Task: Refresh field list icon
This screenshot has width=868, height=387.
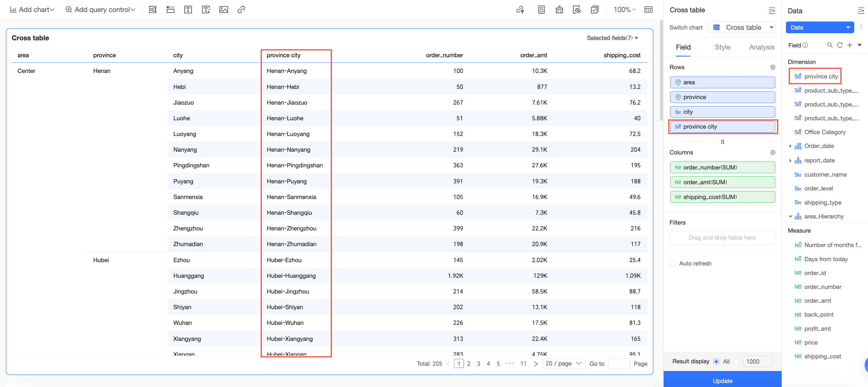Action: coord(840,45)
